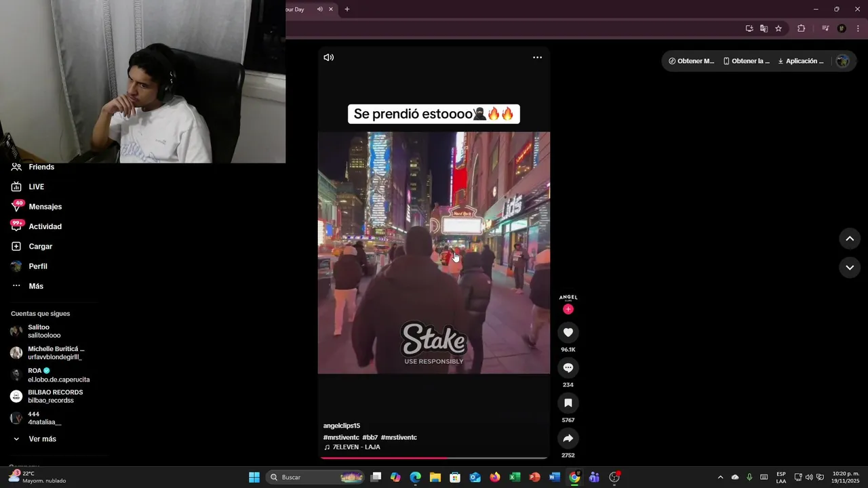
Task: Open Excel from the taskbar
Action: 515,477
